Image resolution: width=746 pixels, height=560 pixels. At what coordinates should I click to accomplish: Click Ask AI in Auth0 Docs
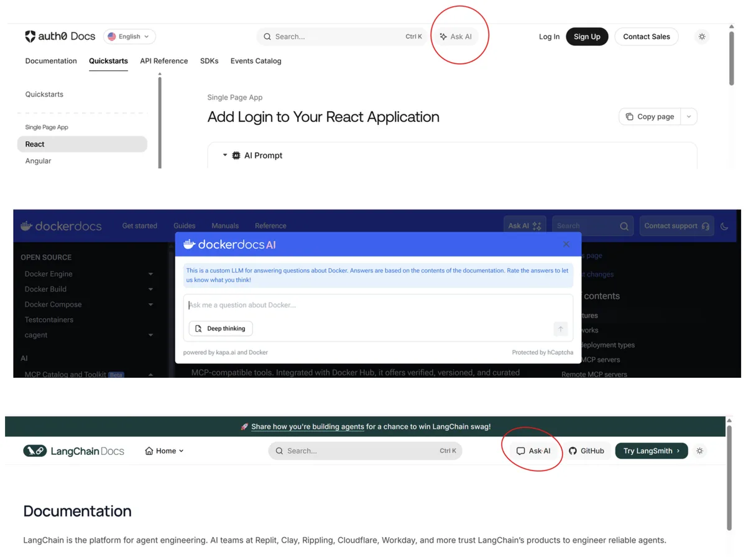click(x=456, y=37)
